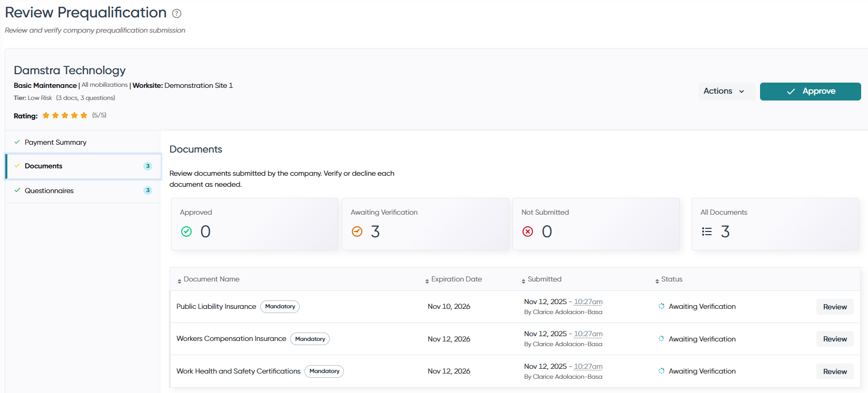Review the Public Liability Insurance document

(x=835, y=307)
